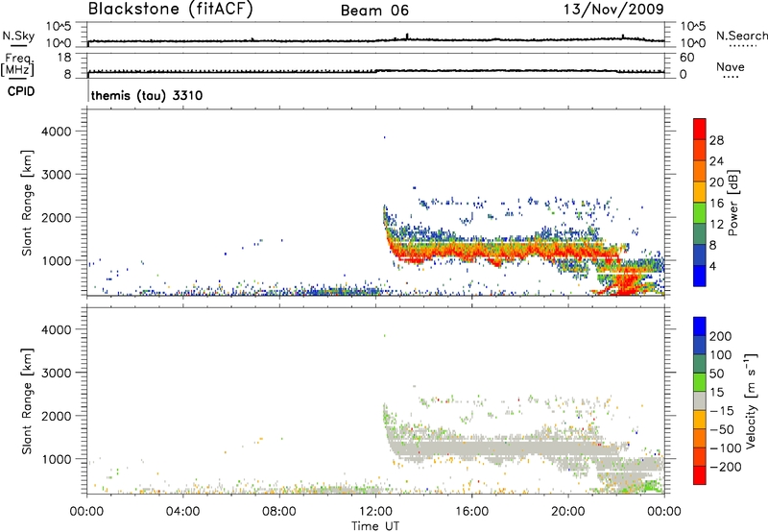
Task: Pick the light green 15–50 Velocity segment
Action: pos(700,382)
